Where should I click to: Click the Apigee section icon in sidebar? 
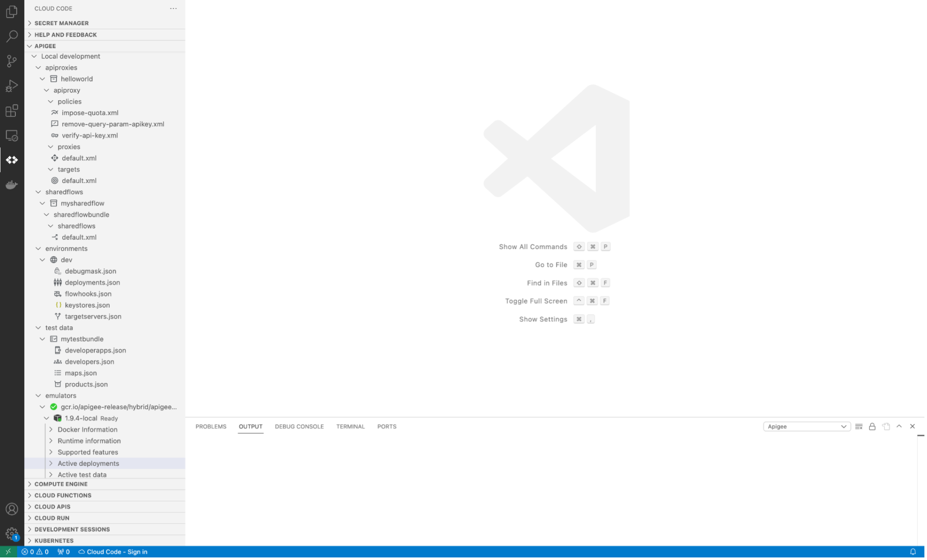[12, 160]
